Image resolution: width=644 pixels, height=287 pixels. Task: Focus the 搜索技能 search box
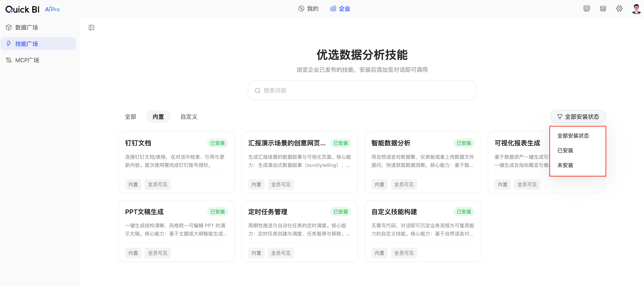(362, 90)
